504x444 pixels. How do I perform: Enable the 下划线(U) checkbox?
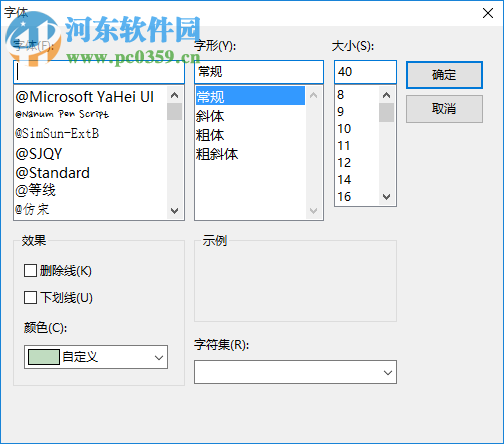coord(30,298)
